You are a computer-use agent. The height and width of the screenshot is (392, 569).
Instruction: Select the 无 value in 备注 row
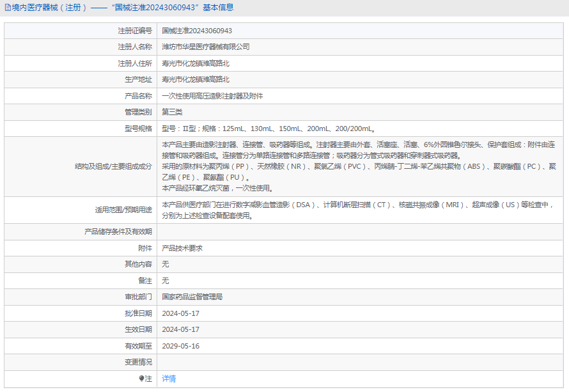pyautogui.click(x=166, y=281)
